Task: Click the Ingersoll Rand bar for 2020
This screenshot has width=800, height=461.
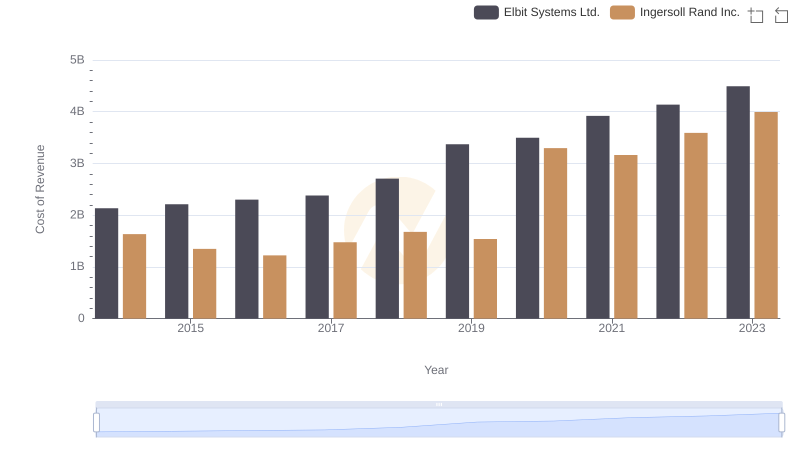Action: click(x=555, y=234)
